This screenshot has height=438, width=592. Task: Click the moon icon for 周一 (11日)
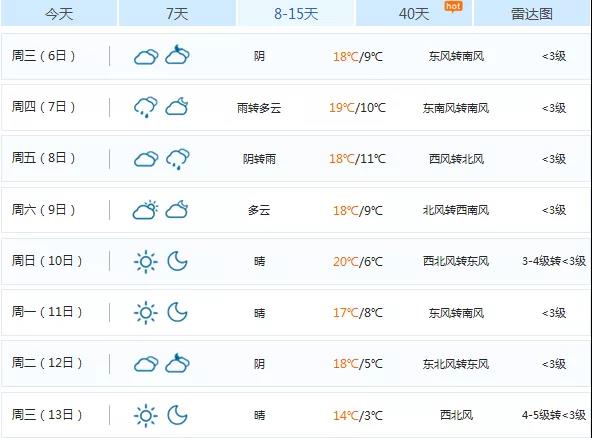click(x=177, y=312)
